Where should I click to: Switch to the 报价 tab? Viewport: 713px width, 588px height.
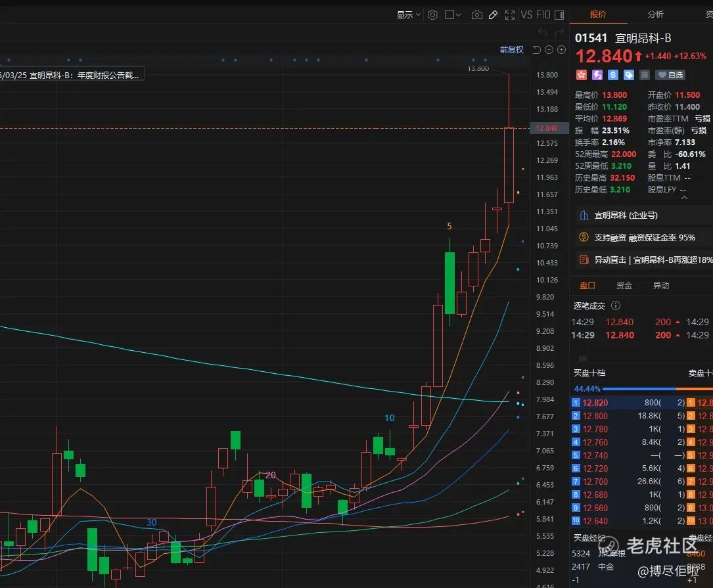[x=598, y=14]
